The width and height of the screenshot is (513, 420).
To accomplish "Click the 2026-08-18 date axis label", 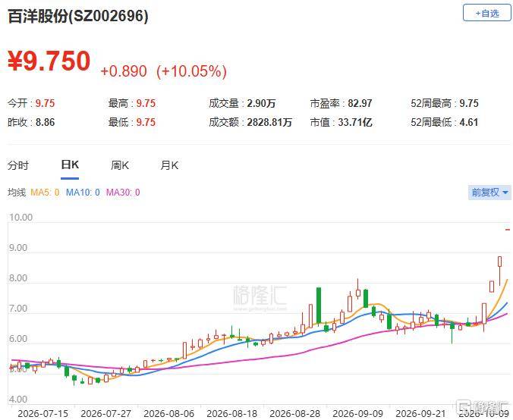I will [232, 414].
